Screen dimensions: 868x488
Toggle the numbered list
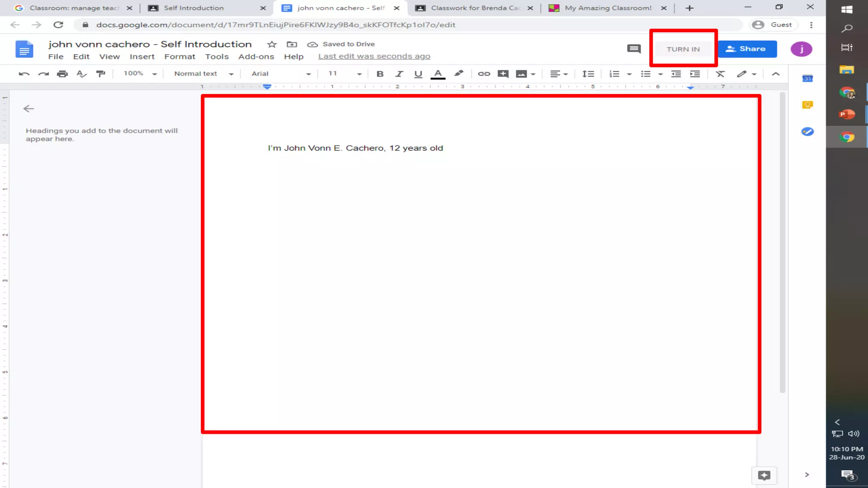point(614,74)
